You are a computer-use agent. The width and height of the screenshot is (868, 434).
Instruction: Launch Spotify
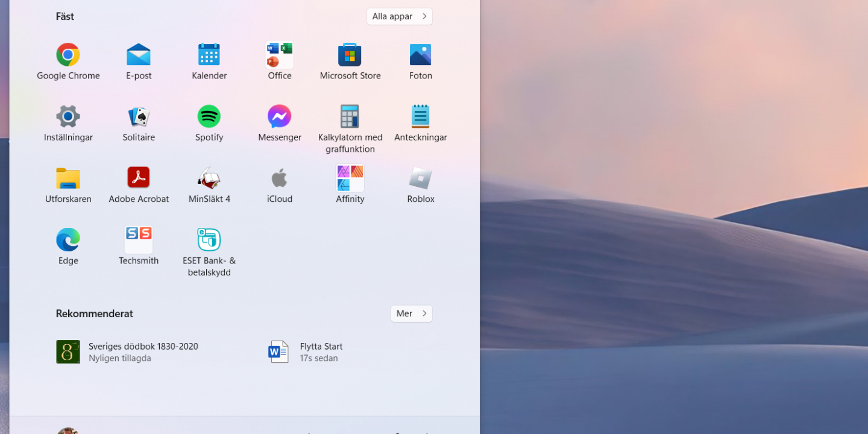[209, 123]
